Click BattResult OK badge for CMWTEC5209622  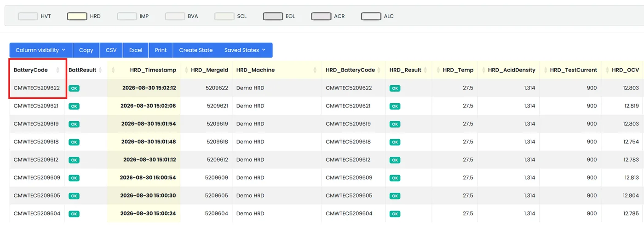[74, 88]
